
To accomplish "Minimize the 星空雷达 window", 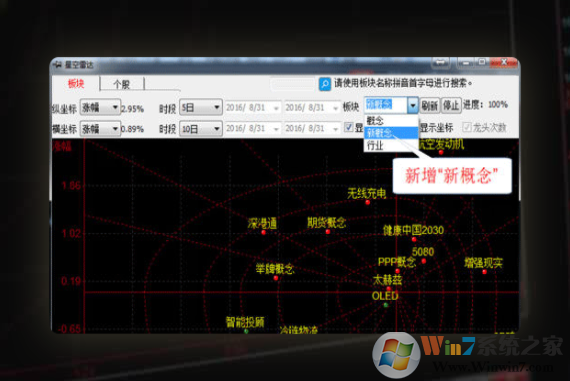I will point(465,63).
